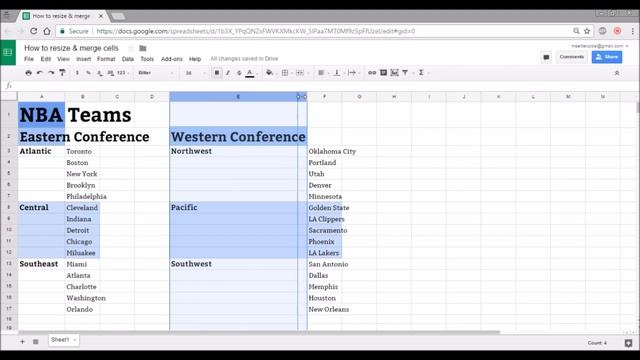Click the zoom magnifier in address bar

[576, 31]
